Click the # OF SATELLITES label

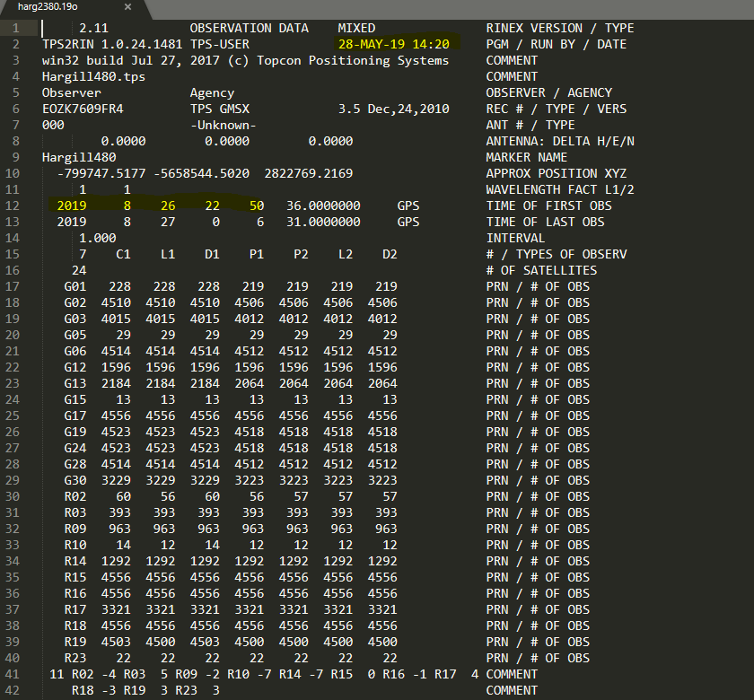tap(541, 270)
